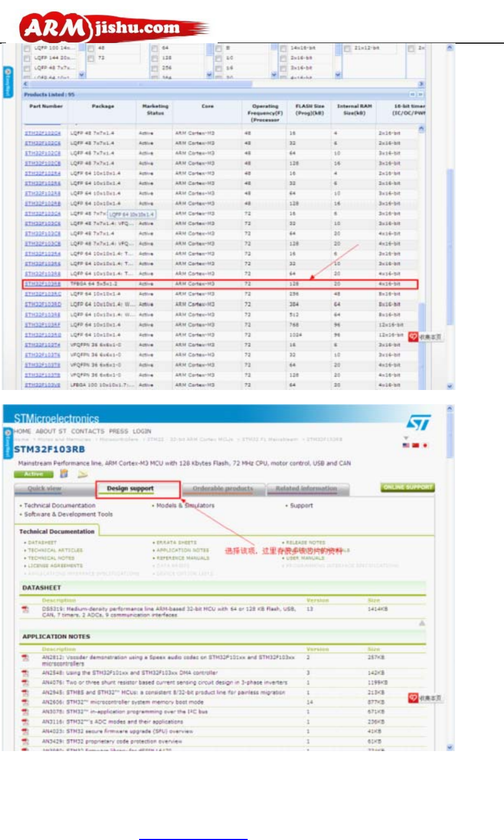
Task: Open PDF icon for AN3078 I2C programming
Action: [x=25, y=712]
